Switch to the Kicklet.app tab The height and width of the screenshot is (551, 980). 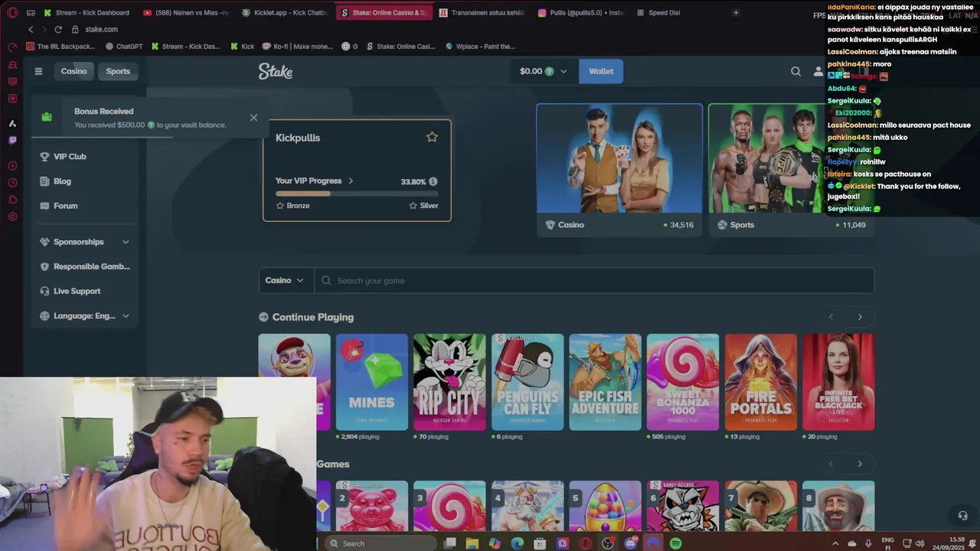pos(285,12)
